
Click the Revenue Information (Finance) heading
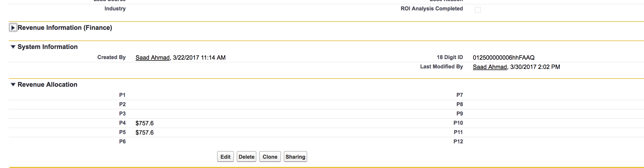(65, 28)
